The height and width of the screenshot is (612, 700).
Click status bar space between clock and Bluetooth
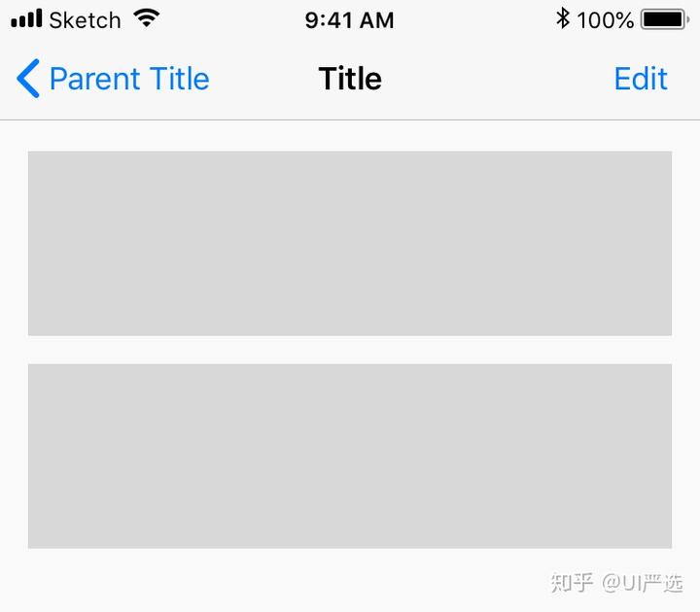[x=475, y=19]
